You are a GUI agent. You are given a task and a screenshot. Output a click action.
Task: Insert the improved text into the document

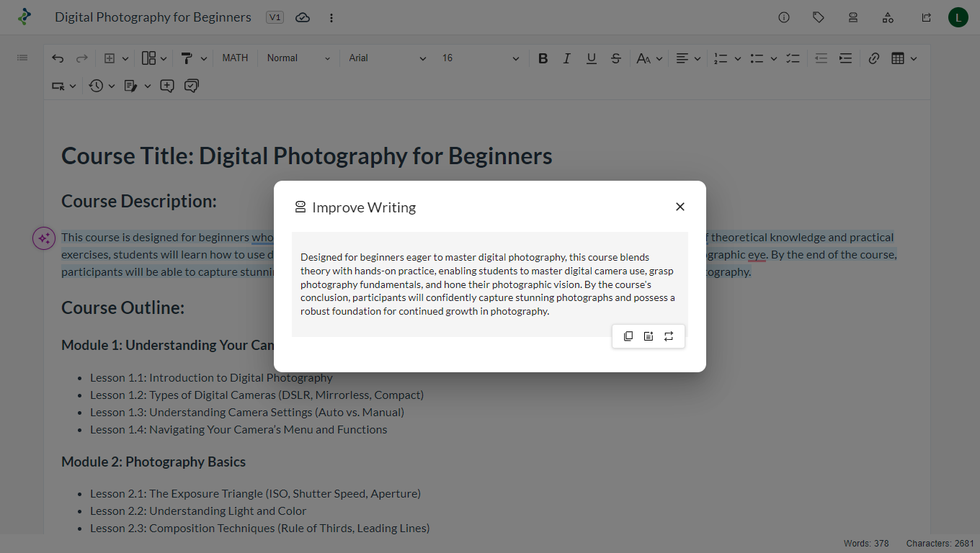[649, 336]
